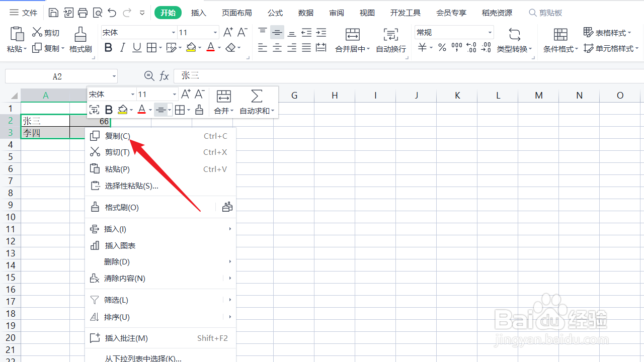Increase font size in the main ribbon
The width and height of the screenshot is (644, 362).
pyautogui.click(x=228, y=32)
